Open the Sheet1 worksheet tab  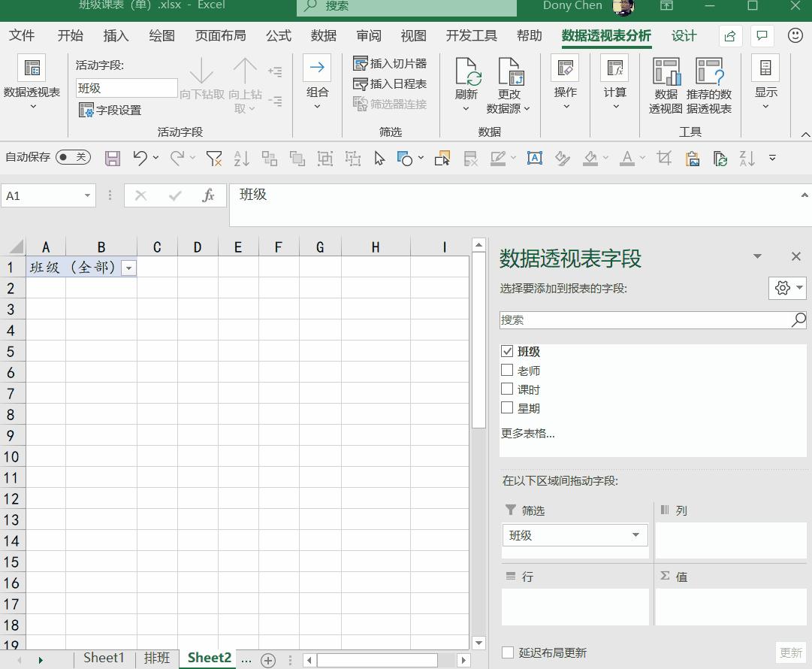pyautogui.click(x=104, y=658)
